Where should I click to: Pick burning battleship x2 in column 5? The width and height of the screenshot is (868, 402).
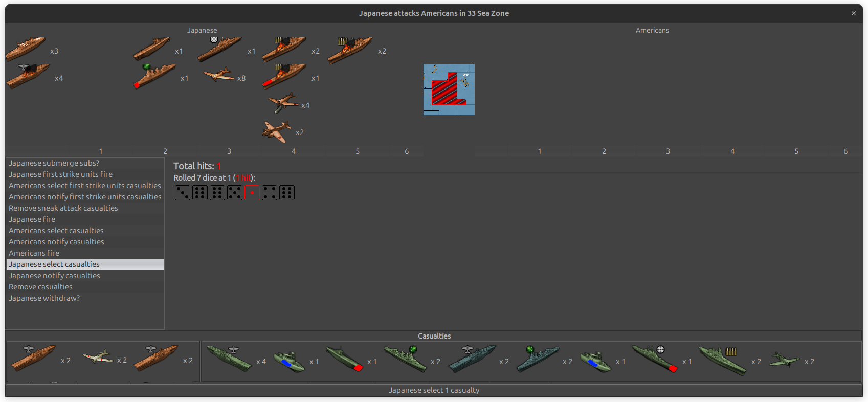350,50
